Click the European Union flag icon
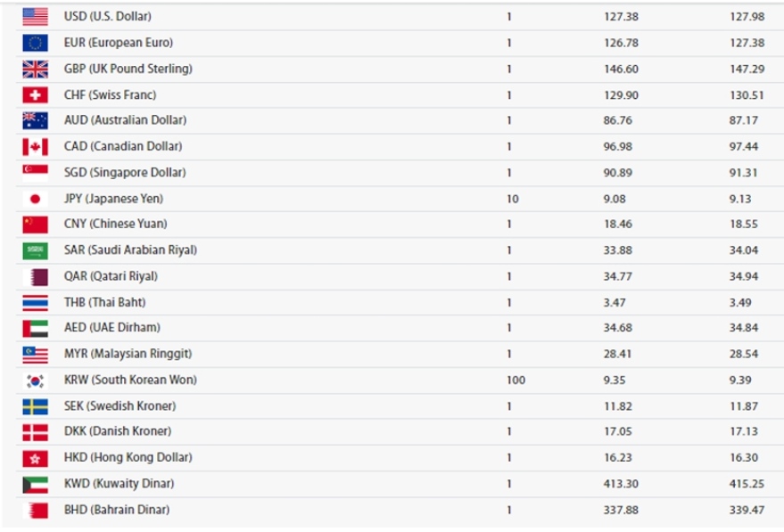 [x=35, y=43]
